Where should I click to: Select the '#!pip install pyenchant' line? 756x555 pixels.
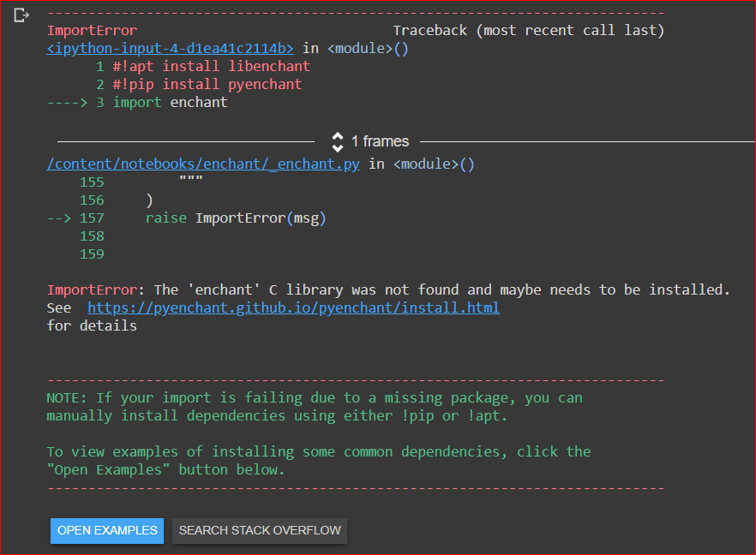pyautogui.click(x=207, y=85)
